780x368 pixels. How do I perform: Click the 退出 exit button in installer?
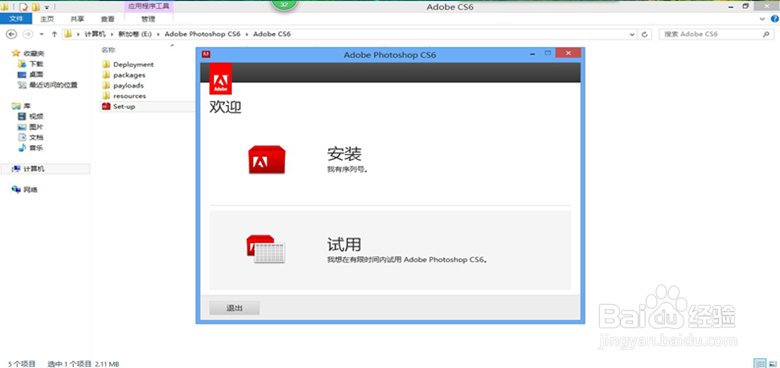[x=234, y=308]
